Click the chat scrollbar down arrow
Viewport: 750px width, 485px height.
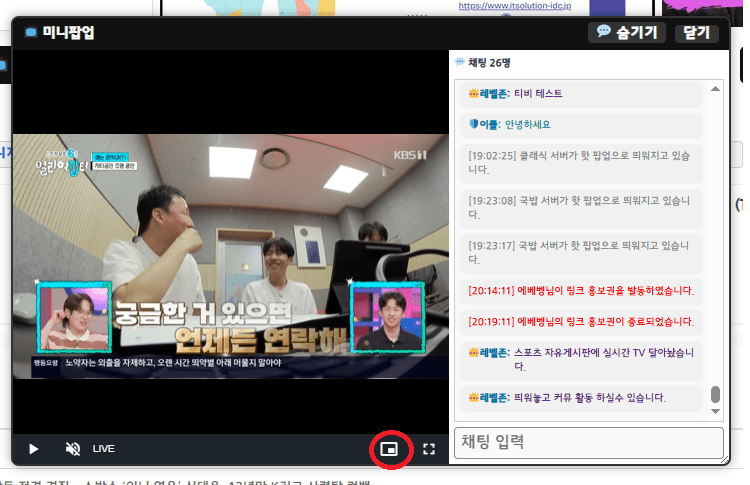tap(716, 411)
